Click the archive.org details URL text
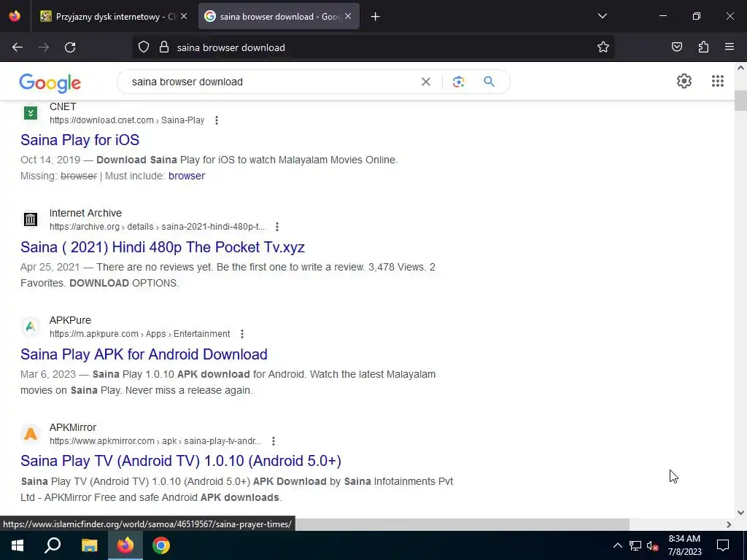The image size is (747, 560). (158, 227)
